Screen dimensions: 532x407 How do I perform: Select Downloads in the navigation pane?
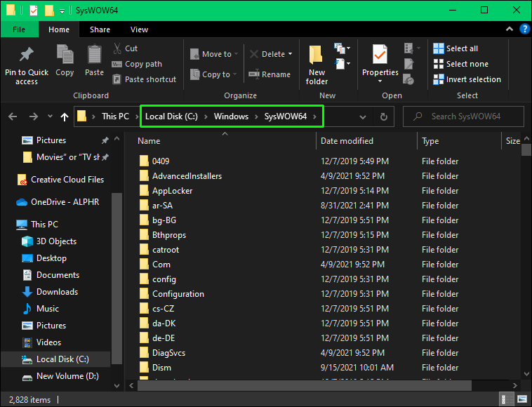(x=57, y=292)
